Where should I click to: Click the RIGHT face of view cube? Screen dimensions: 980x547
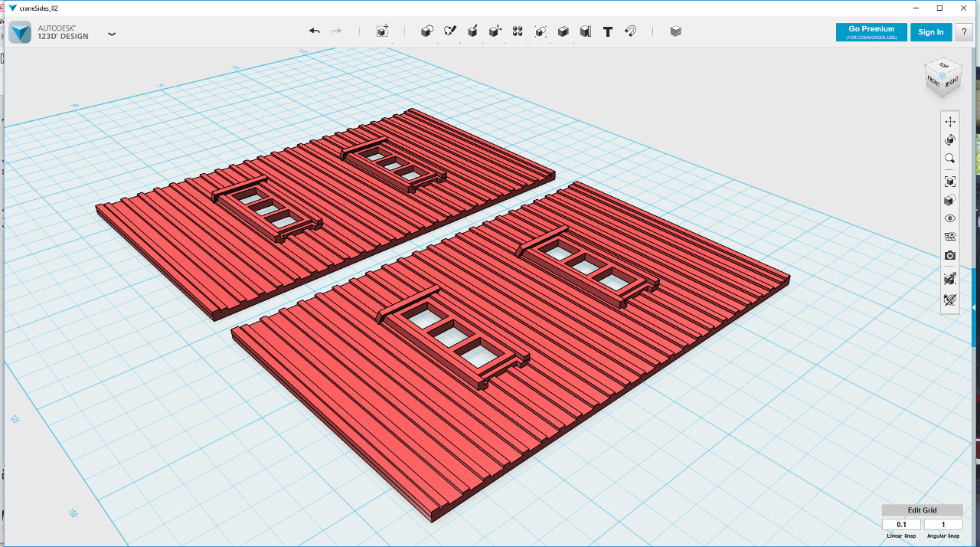[x=952, y=81]
